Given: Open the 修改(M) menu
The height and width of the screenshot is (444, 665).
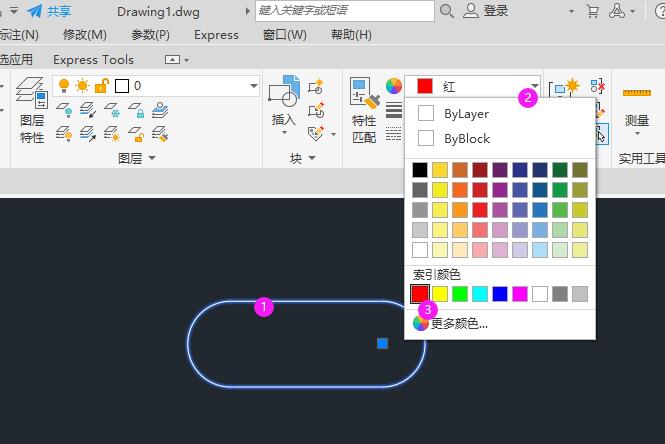Looking at the screenshot, I should [x=85, y=35].
